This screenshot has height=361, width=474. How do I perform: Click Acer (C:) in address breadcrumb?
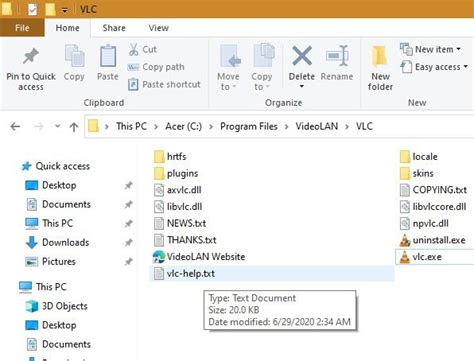[184, 126]
